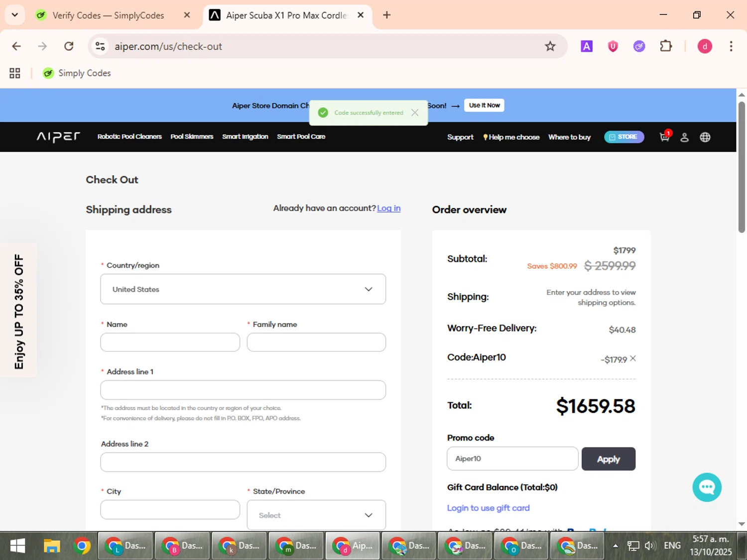The image size is (747, 560).
Task: Bookmark this page with the star icon
Action: point(550,46)
